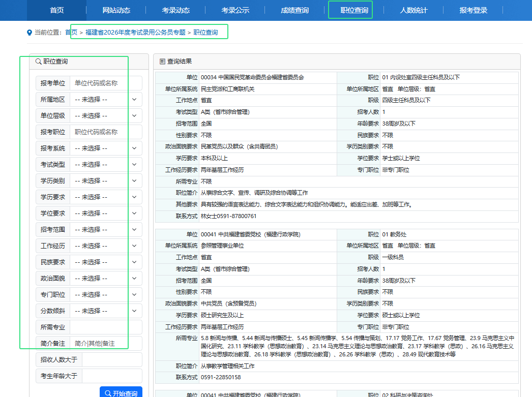Go to the 人数统计 menu item
Image resolution: width=532 pixels, height=397 pixels.
tap(413, 10)
